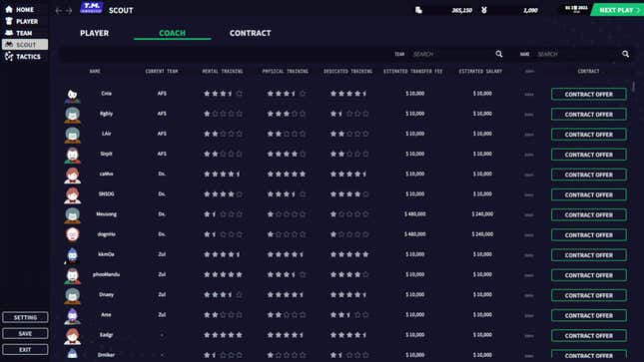This screenshot has width=644, height=362.
Task: Click the T.M. team logo
Action: point(91,7)
